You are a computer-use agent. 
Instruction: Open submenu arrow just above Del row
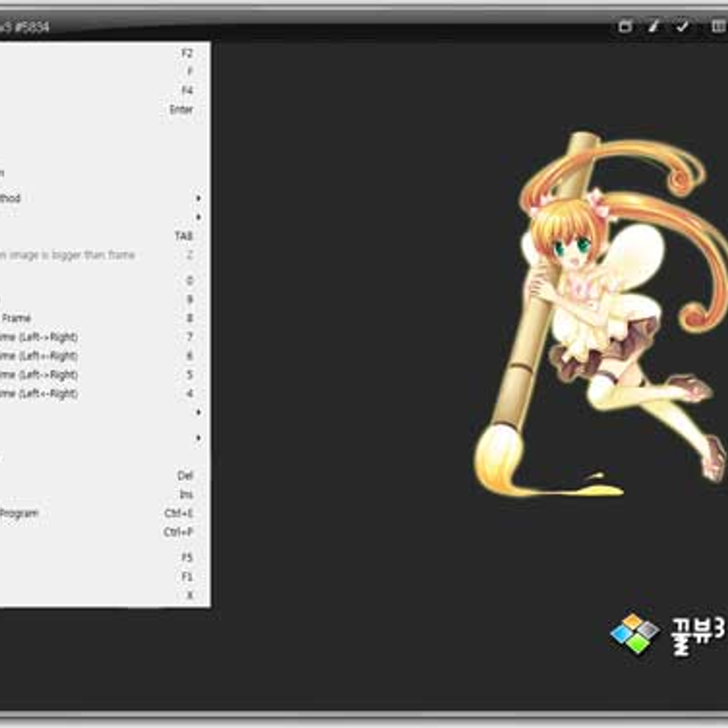(x=198, y=438)
